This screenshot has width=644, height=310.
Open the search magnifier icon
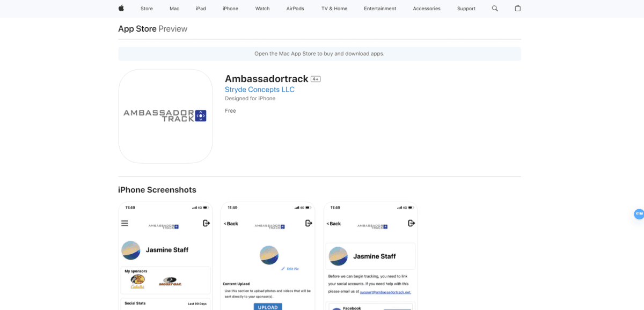tap(495, 9)
